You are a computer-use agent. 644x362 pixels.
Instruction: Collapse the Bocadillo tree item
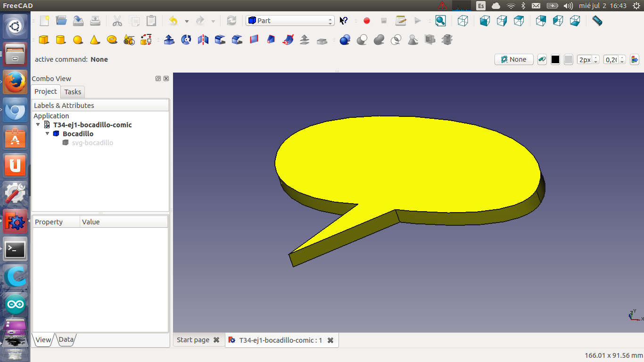48,134
